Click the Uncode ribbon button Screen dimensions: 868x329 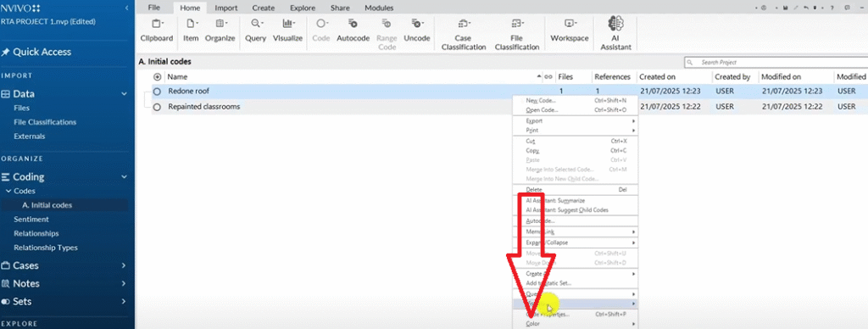[x=417, y=31]
